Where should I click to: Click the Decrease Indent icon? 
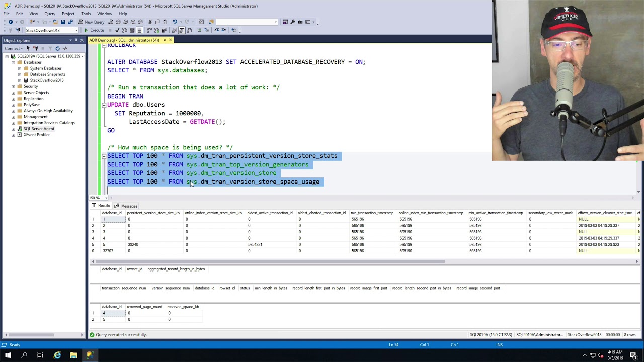pyautogui.click(x=217, y=30)
